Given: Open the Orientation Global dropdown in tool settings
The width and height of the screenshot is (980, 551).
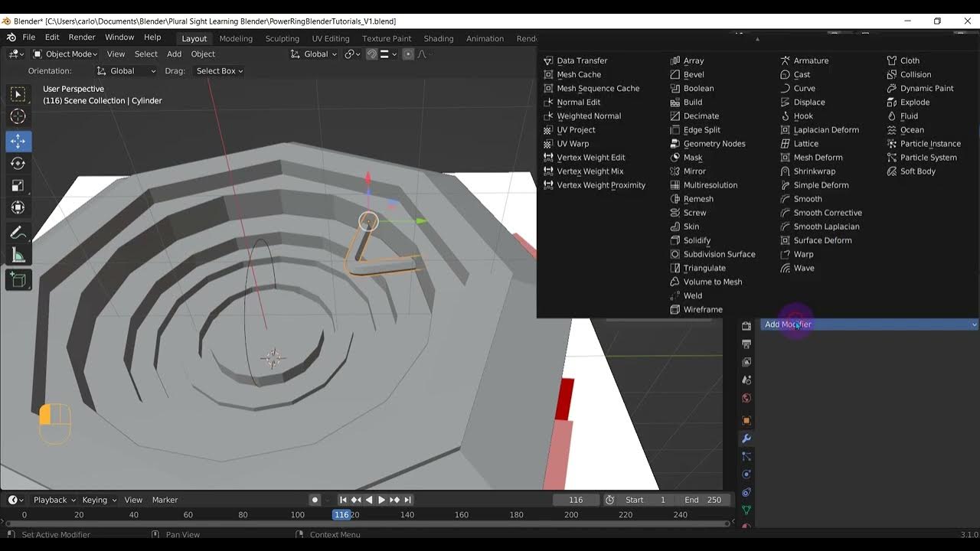Looking at the screenshot, I should (x=126, y=71).
